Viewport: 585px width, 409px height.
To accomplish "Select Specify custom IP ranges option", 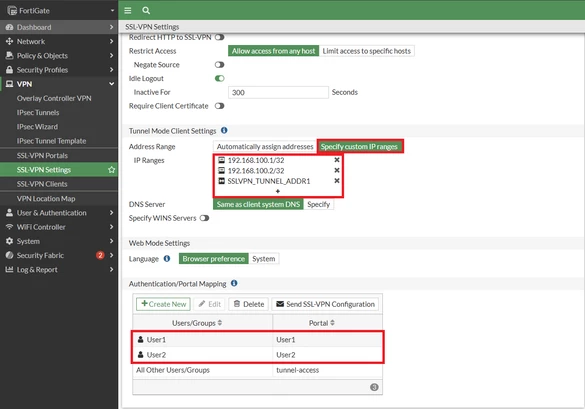I will [359, 147].
